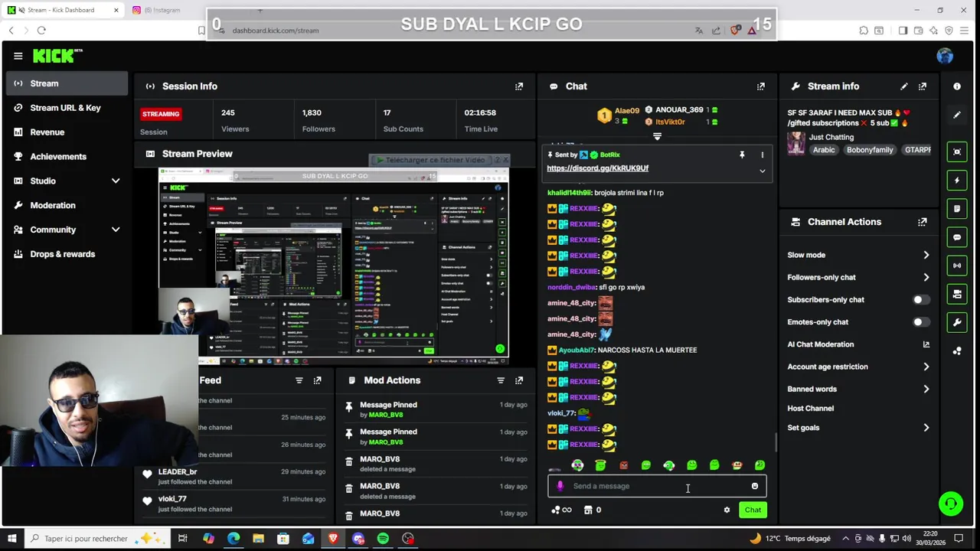Image resolution: width=980 pixels, height=551 pixels.
Task: Click the broadcast signal icon in right rail
Action: [x=957, y=266]
